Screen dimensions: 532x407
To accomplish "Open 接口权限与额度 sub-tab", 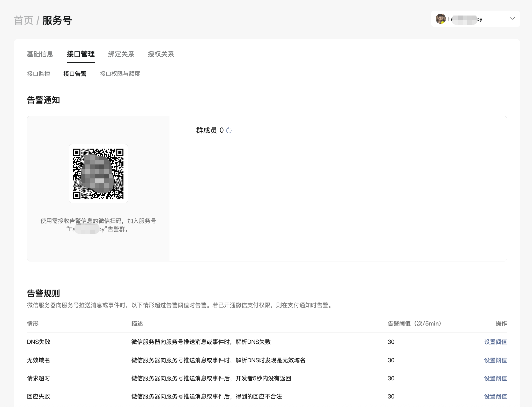I will pyautogui.click(x=120, y=74).
